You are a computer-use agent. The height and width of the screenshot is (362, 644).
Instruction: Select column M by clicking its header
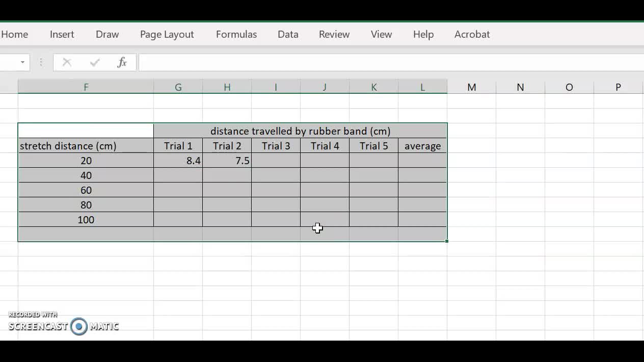(471, 87)
